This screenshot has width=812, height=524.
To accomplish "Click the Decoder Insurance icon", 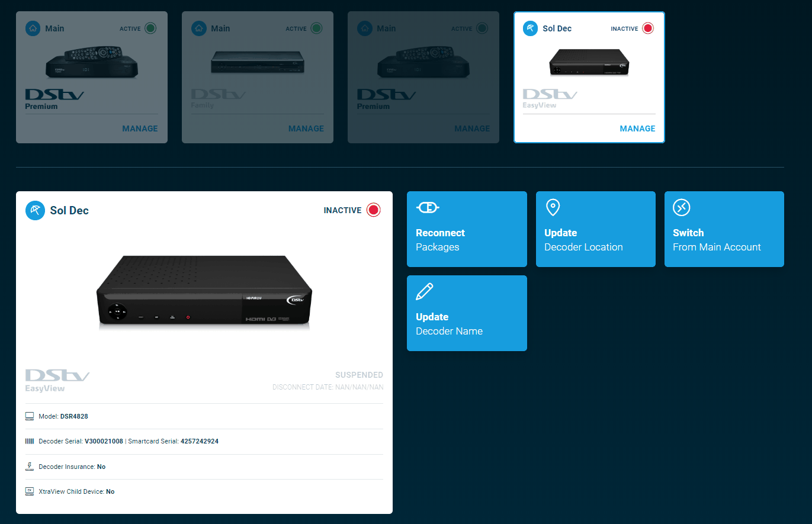I will [x=29, y=466].
